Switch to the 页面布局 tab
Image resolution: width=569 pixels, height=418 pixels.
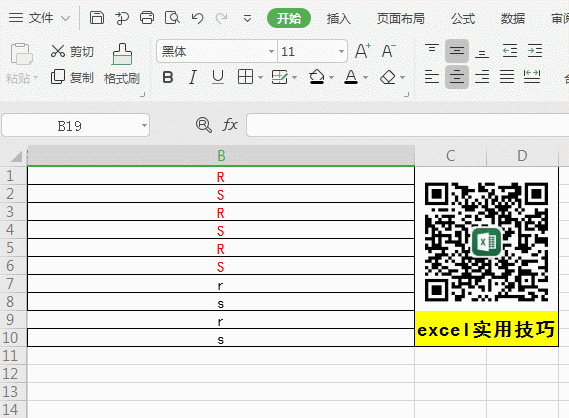[401, 18]
